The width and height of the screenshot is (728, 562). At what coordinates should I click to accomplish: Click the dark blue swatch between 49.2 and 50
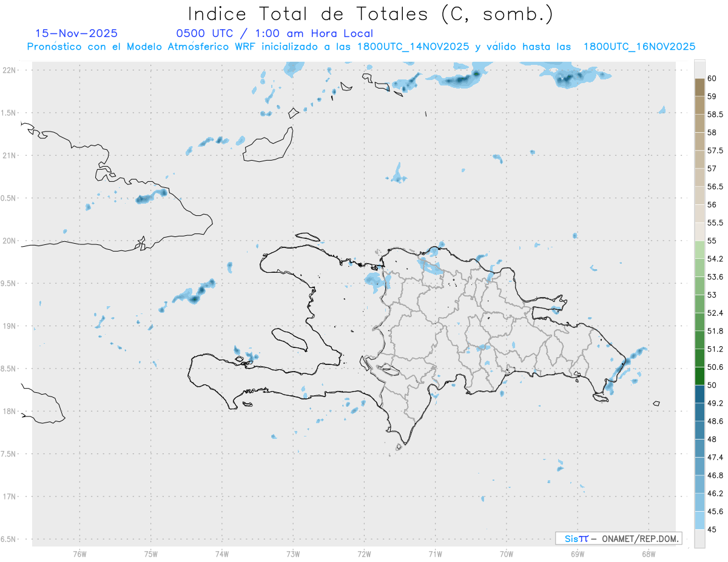[x=699, y=394]
